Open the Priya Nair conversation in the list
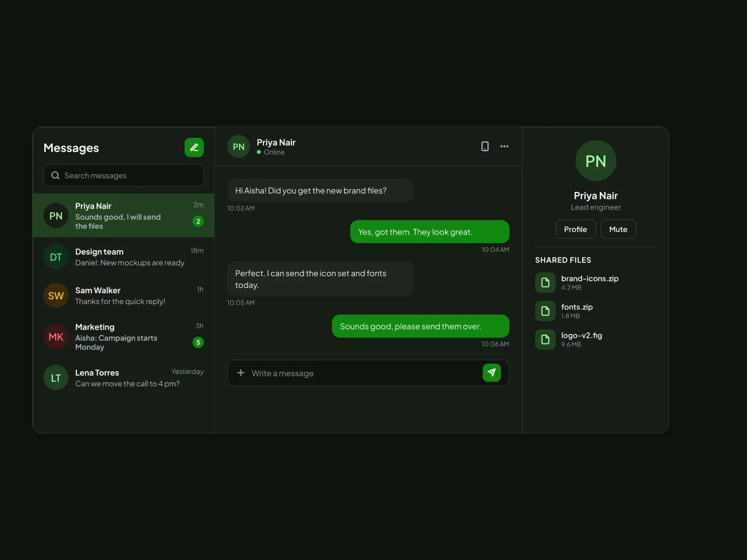The width and height of the screenshot is (747, 560). coord(123,215)
